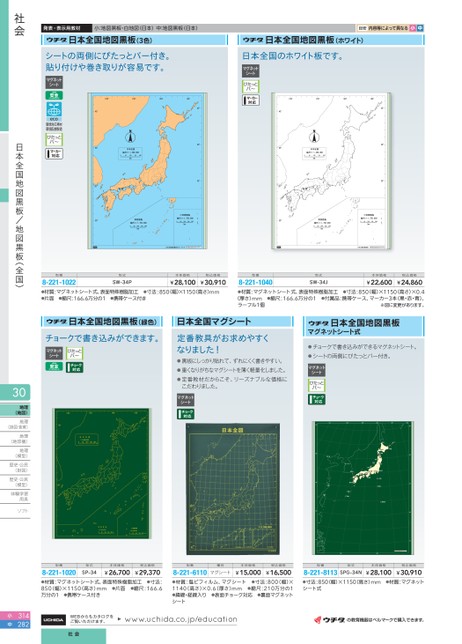
Task: Click the black UCHIDA logo in footer
Action: click(53, 620)
